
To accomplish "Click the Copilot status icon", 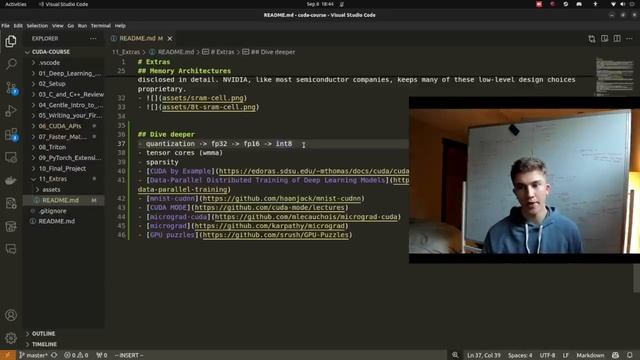I will click(x=615, y=355).
